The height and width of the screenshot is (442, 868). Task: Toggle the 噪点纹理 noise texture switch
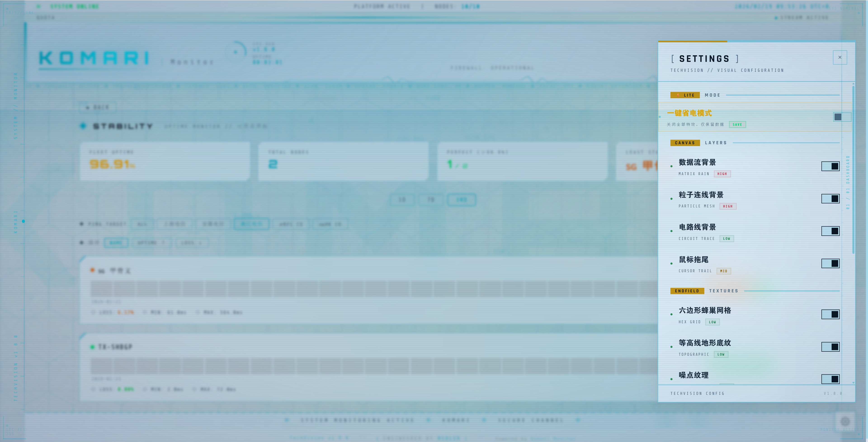830,379
